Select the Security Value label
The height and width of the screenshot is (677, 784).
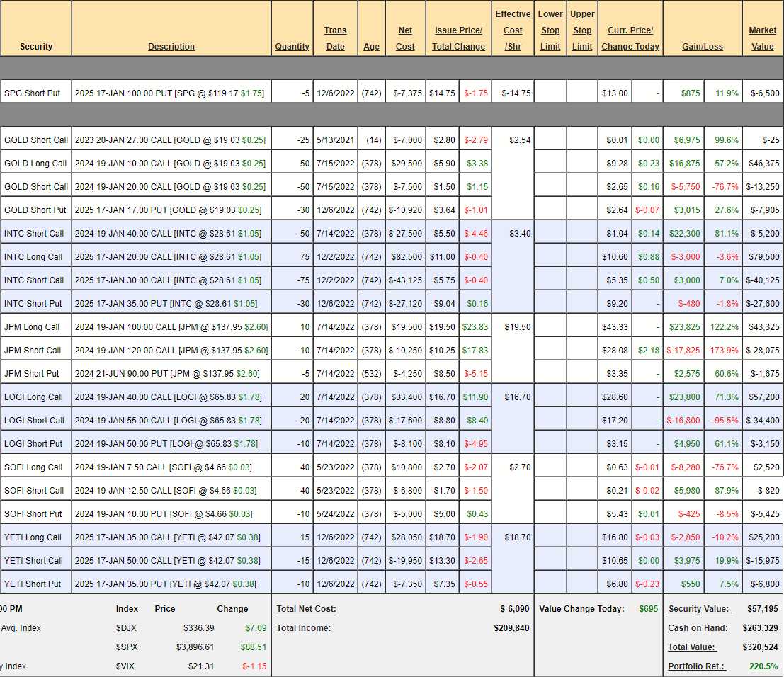(693, 609)
